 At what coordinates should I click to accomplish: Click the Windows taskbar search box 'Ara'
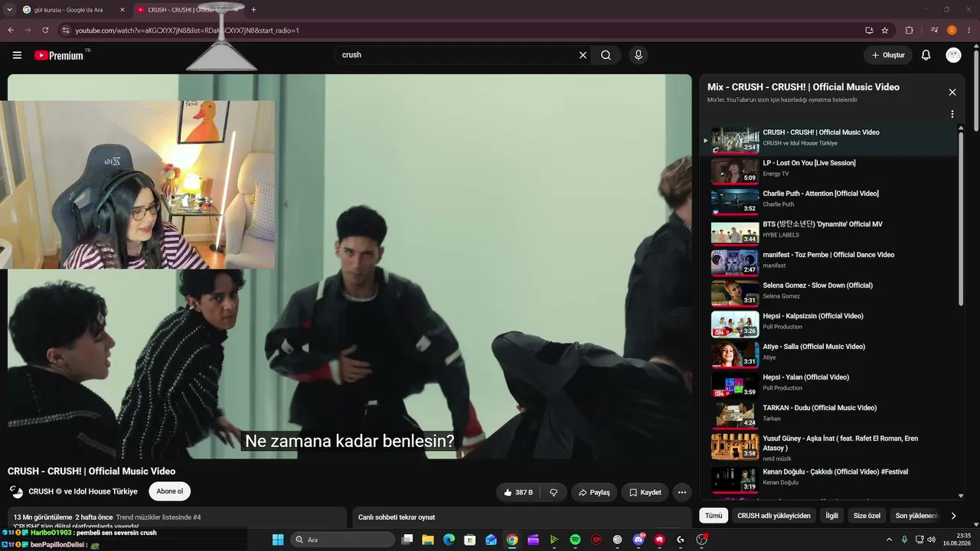[342, 540]
